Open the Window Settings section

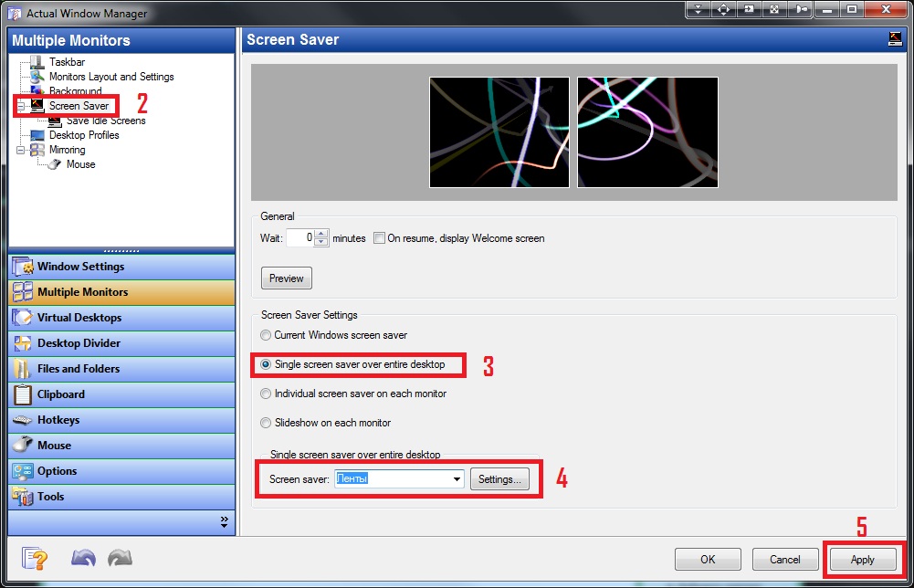click(x=121, y=267)
